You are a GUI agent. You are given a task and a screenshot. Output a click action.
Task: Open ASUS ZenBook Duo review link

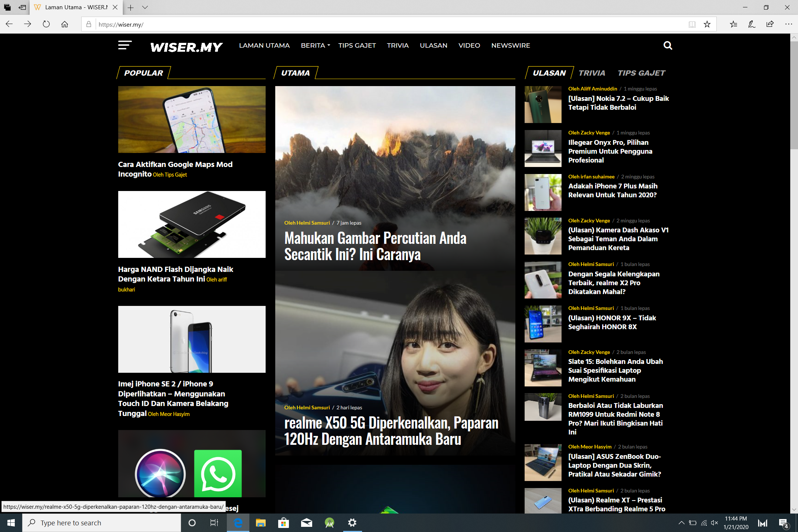pos(614,465)
